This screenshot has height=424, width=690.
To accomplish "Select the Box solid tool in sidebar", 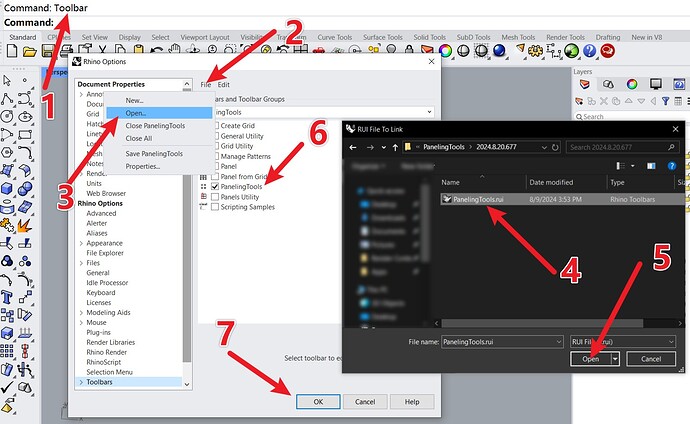I will click(x=7, y=189).
